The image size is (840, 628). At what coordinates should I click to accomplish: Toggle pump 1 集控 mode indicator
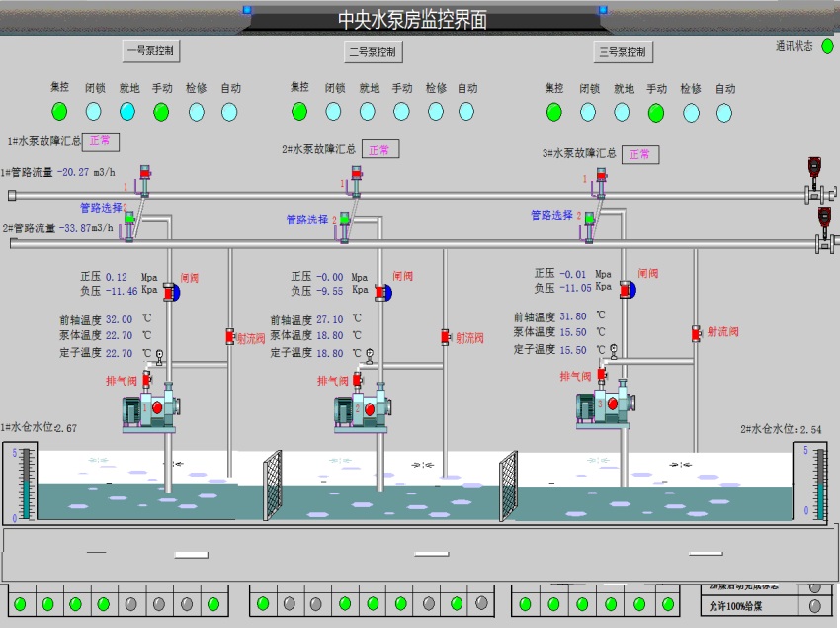pos(59,111)
